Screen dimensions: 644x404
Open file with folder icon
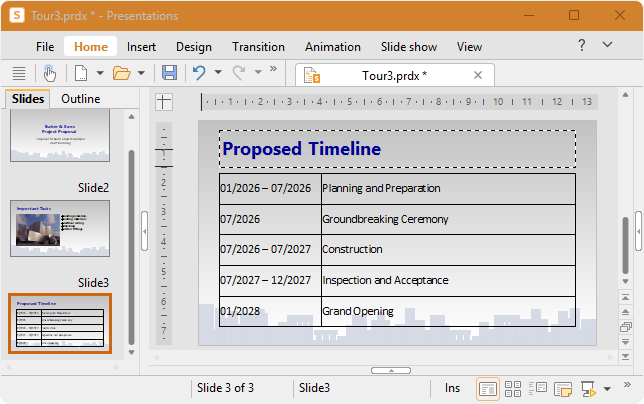pyautogui.click(x=122, y=73)
